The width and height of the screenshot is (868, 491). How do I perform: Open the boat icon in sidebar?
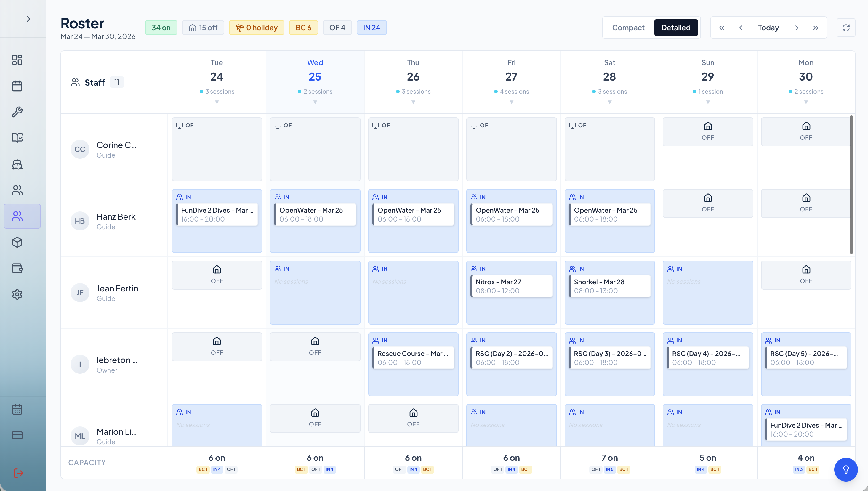pos(17,164)
